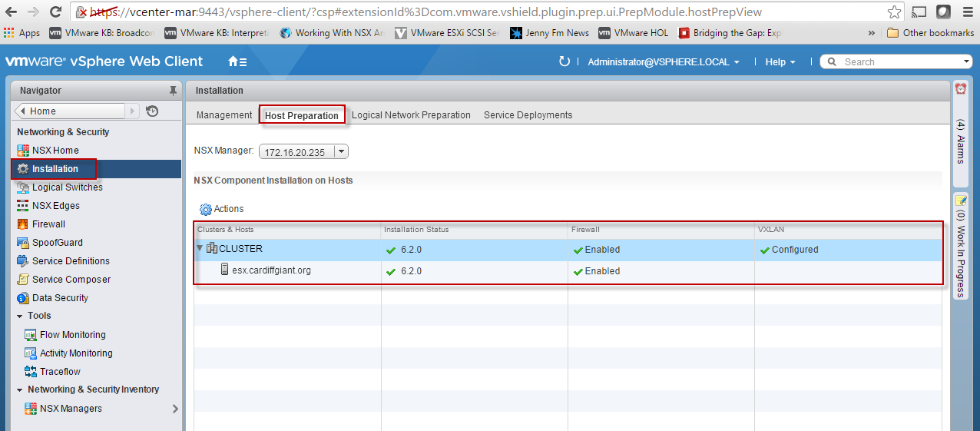Image resolution: width=980 pixels, height=431 pixels.
Task: Open the Help dropdown menu
Action: pos(780,62)
